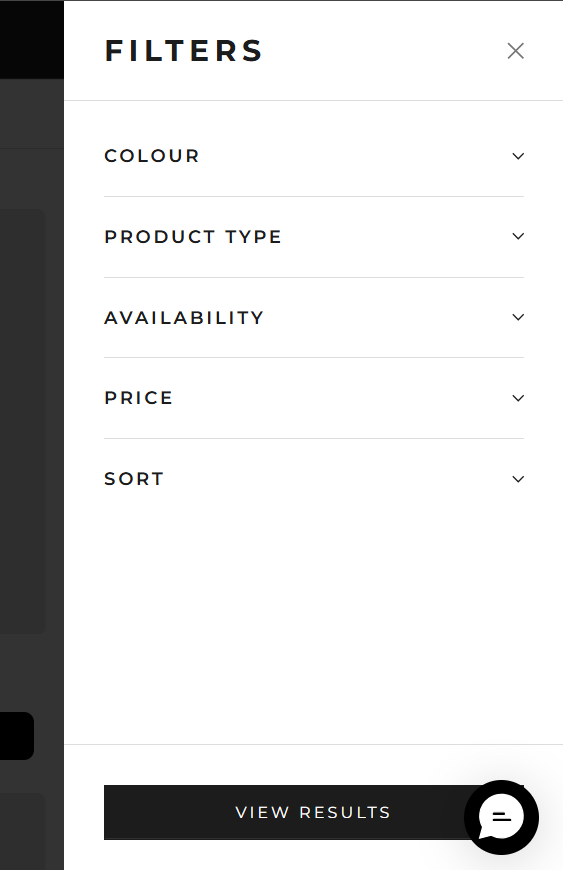The height and width of the screenshot is (870, 563).
Task: Click the dark header bar behind the overlay
Action: coord(32,39)
